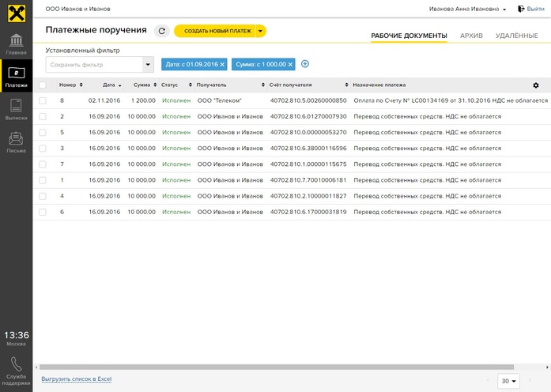Remove the Дата filter chip
The image size is (551, 392).
click(x=222, y=64)
